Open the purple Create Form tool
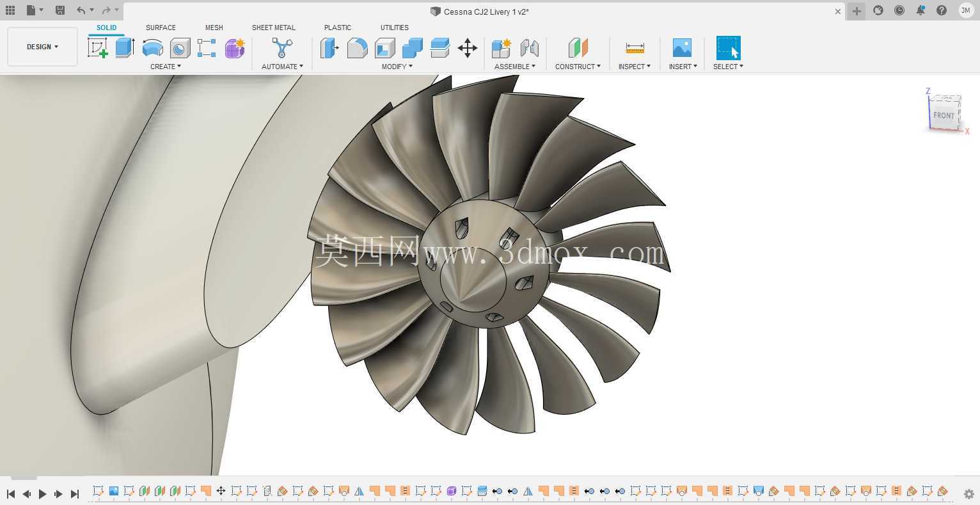This screenshot has height=505, width=980. pyautogui.click(x=235, y=48)
